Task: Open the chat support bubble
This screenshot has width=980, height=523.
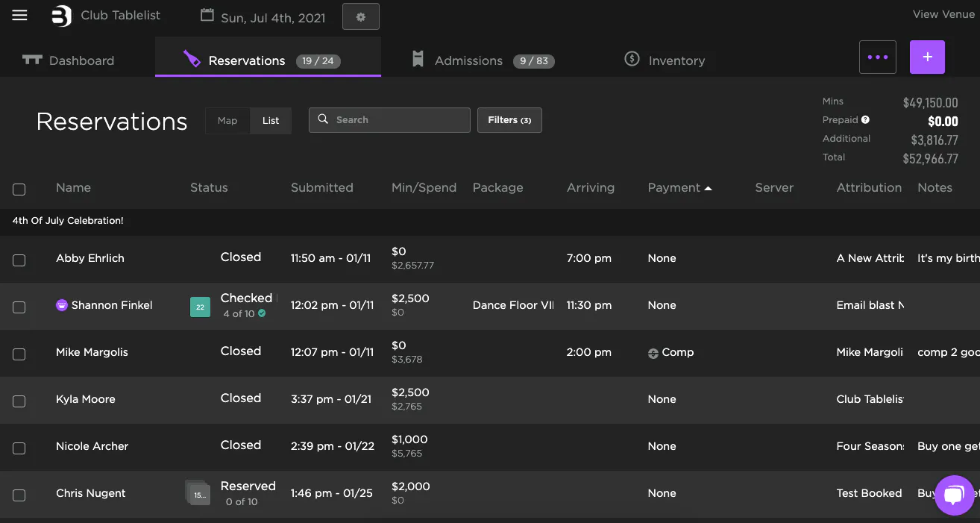Action: (x=954, y=495)
